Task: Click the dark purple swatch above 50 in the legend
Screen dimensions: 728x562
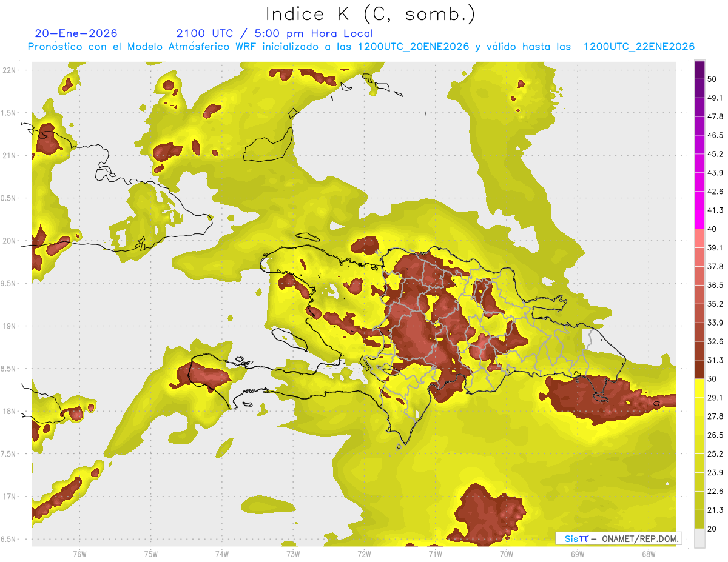Action: tap(700, 70)
